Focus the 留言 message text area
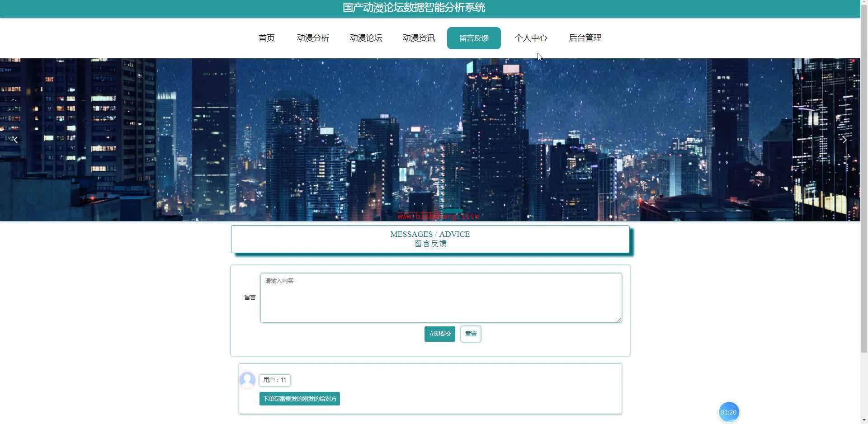This screenshot has width=868, height=424. coord(441,298)
